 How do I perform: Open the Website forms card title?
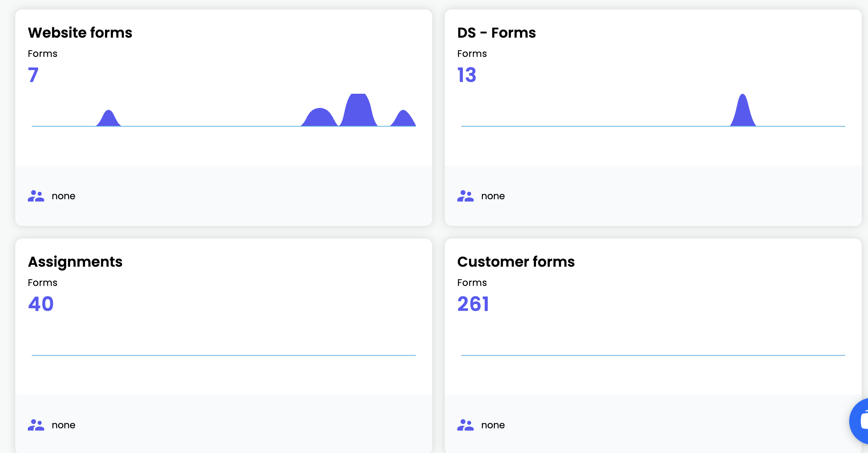[x=80, y=33]
